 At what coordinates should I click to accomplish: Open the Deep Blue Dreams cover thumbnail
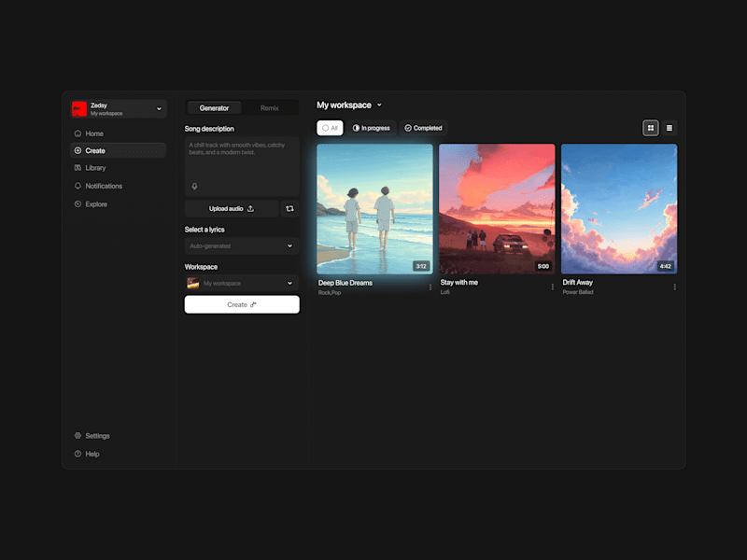375,209
